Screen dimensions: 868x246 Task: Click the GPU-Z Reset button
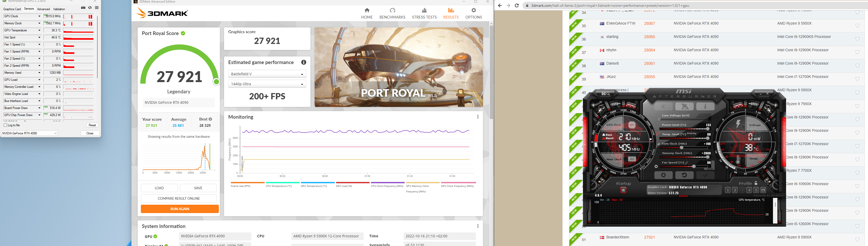pyautogui.click(x=92, y=125)
